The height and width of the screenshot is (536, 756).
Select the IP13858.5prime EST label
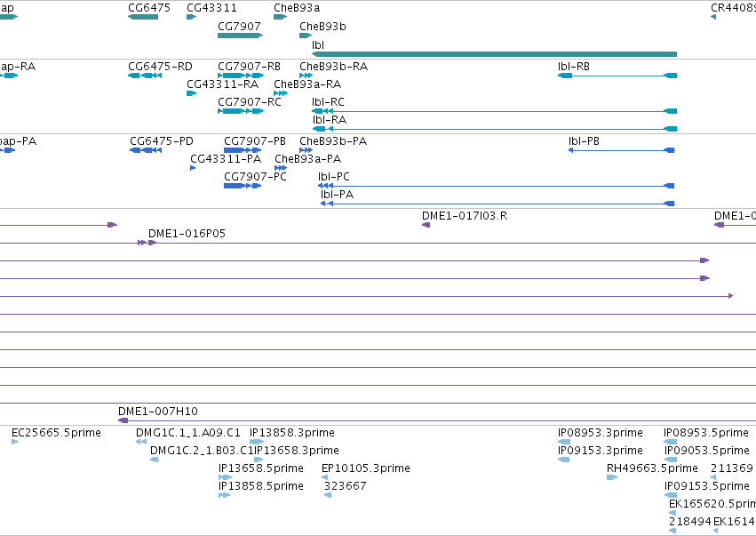pyautogui.click(x=261, y=486)
